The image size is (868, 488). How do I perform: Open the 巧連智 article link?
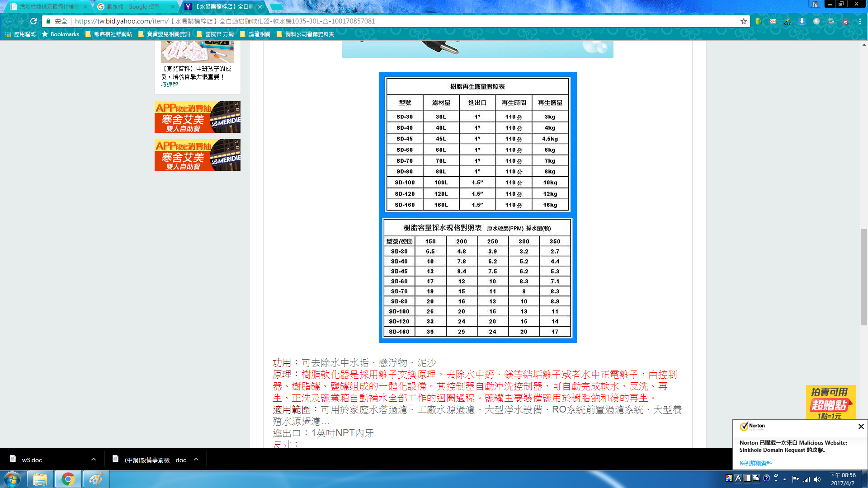tap(170, 84)
